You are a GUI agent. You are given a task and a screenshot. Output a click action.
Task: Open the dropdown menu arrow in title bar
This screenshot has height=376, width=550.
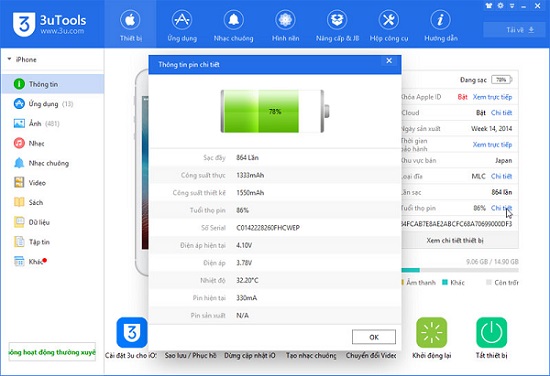pyautogui.click(x=512, y=6)
